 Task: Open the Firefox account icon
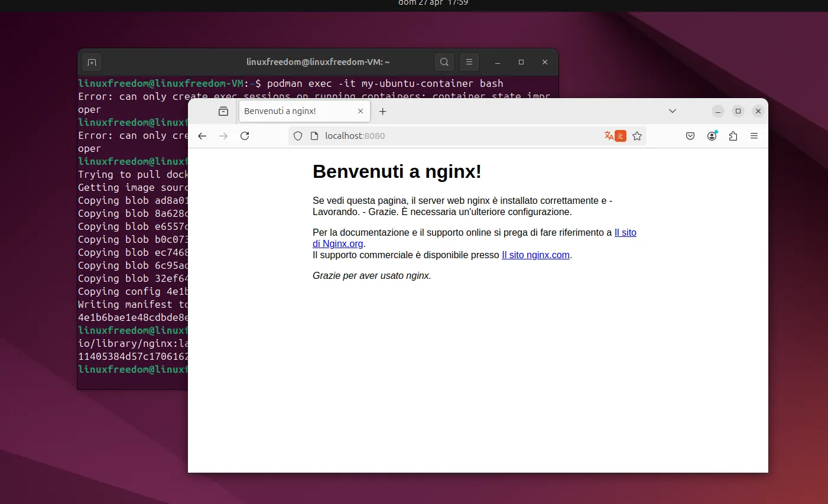pyautogui.click(x=712, y=135)
